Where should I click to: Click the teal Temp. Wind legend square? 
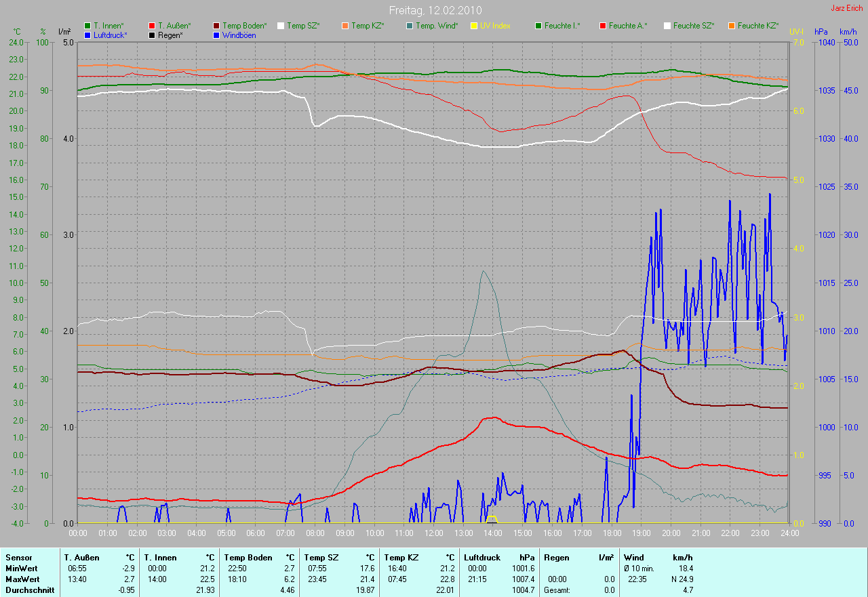410,26
